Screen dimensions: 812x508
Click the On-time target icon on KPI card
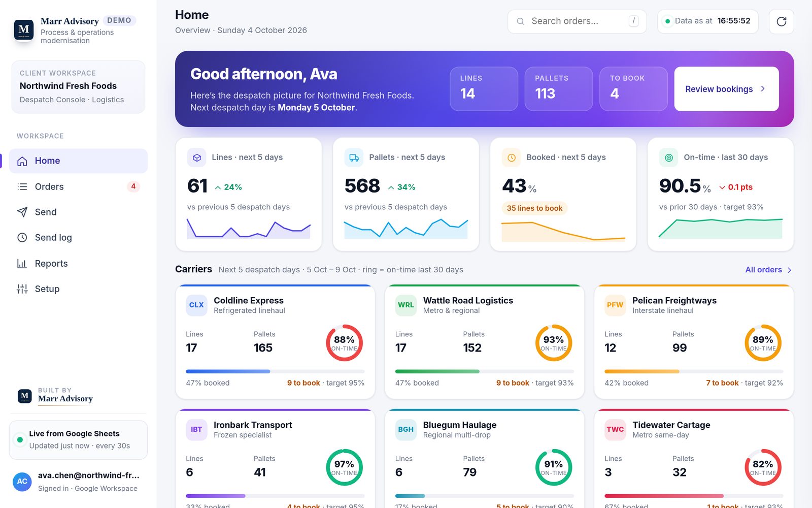[669, 157]
